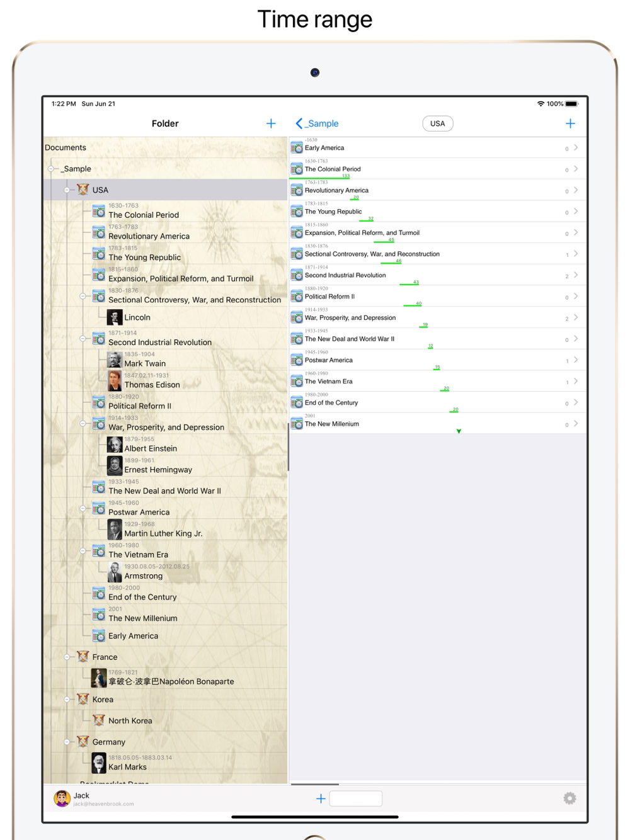Open Postwar America disclosure chevron
The width and height of the screenshot is (630, 840).
pyautogui.click(x=576, y=360)
